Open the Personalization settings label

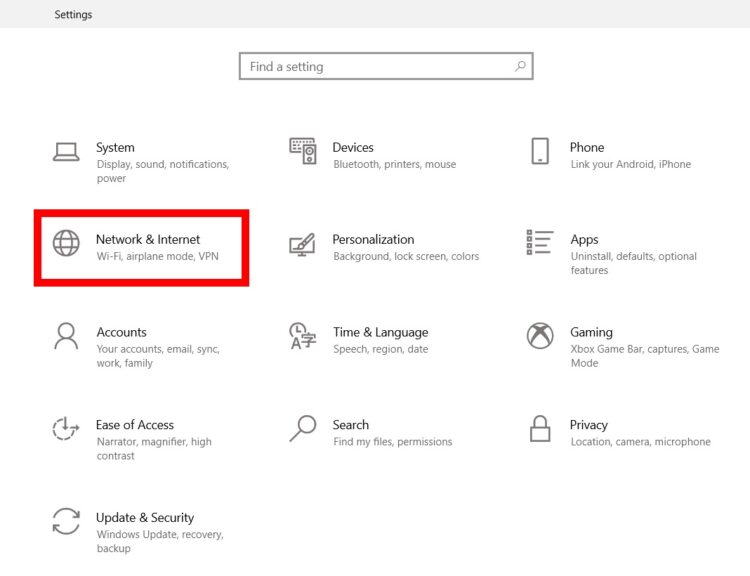click(x=373, y=239)
